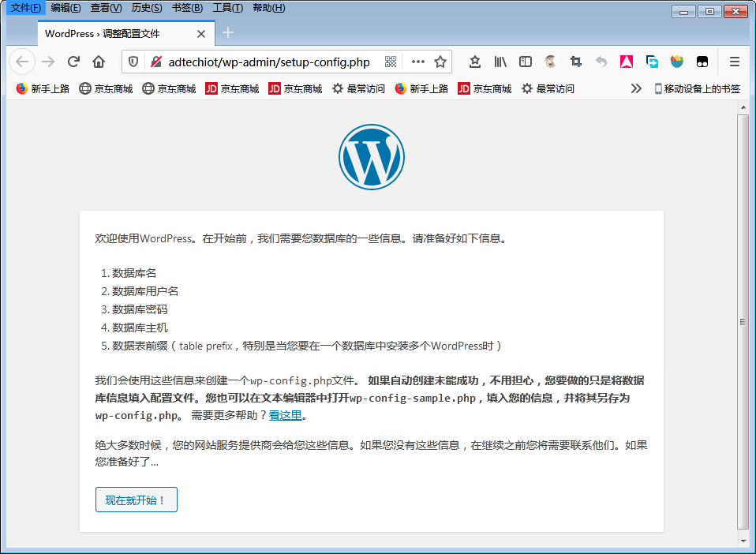This screenshot has width=756, height=554.
Task: Bookmark this page with the star icon
Action: (x=440, y=61)
